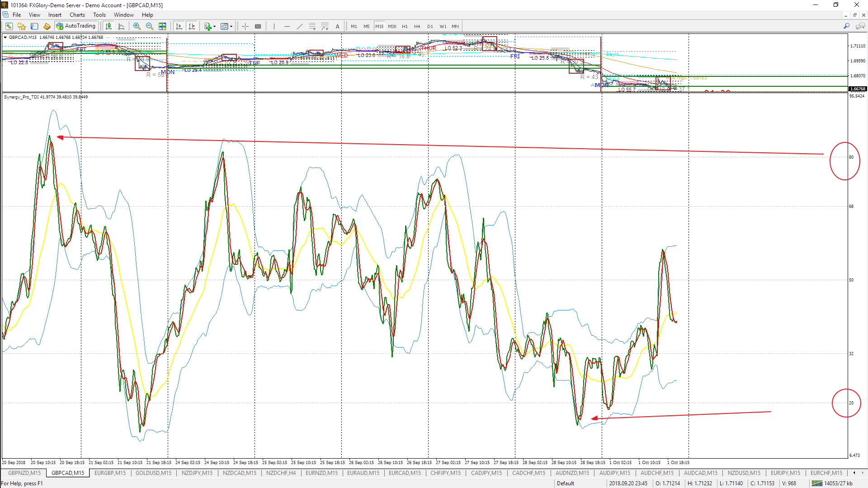868x488 pixels.
Task: Select the D1 timeframe button
Action: coord(430,26)
